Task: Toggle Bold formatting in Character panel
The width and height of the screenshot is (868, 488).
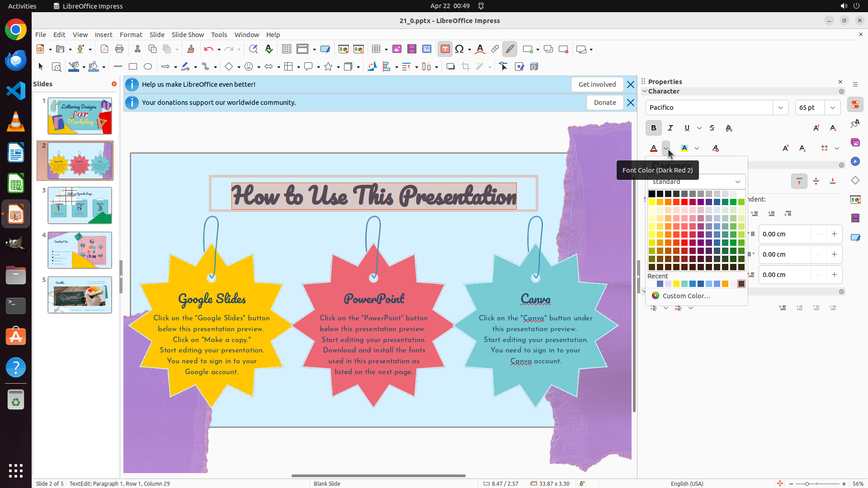Action: click(x=653, y=128)
